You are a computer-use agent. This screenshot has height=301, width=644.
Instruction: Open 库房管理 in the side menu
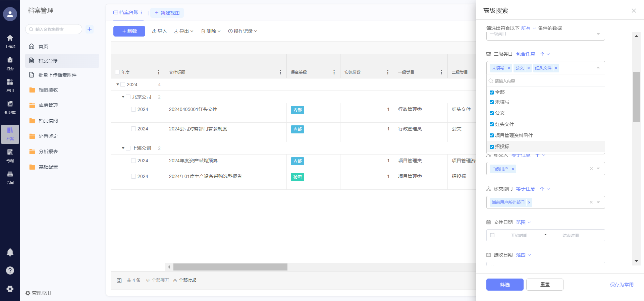pyautogui.click(x=48, y=105)
